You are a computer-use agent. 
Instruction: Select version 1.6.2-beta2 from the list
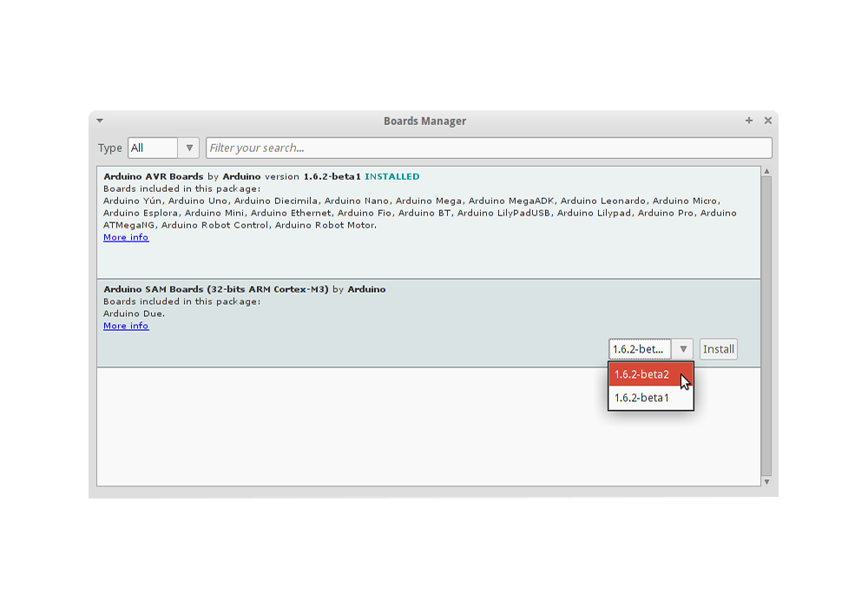[650, 374]
